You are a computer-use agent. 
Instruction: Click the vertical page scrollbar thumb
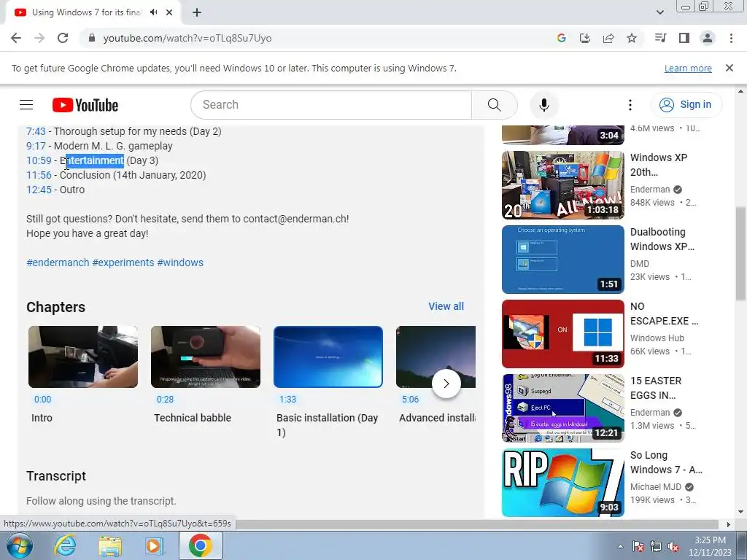(740, 253)
